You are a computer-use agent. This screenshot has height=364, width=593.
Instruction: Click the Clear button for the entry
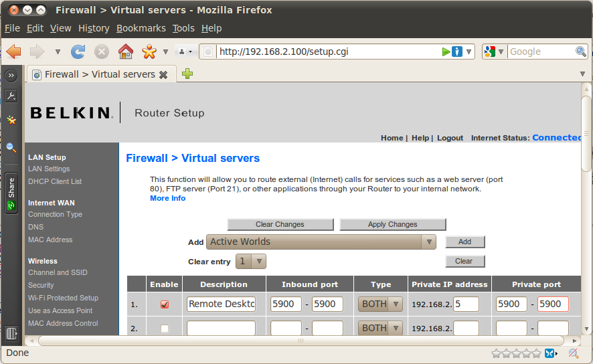[x=464, y=261]
